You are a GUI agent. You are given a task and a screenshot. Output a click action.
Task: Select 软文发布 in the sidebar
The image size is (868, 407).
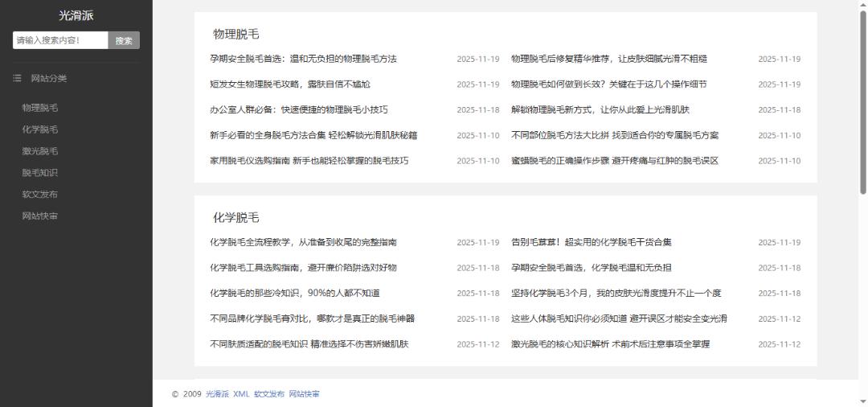[x=40, y=195]
